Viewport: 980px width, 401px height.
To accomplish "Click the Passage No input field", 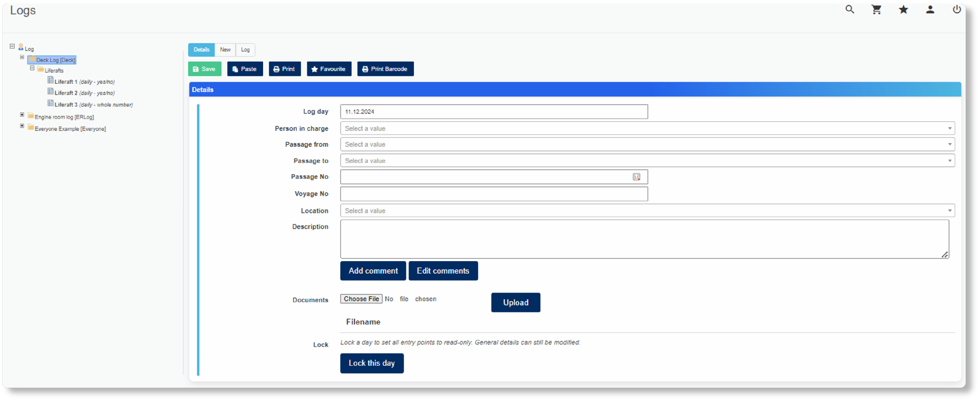I will coord(494,177).
